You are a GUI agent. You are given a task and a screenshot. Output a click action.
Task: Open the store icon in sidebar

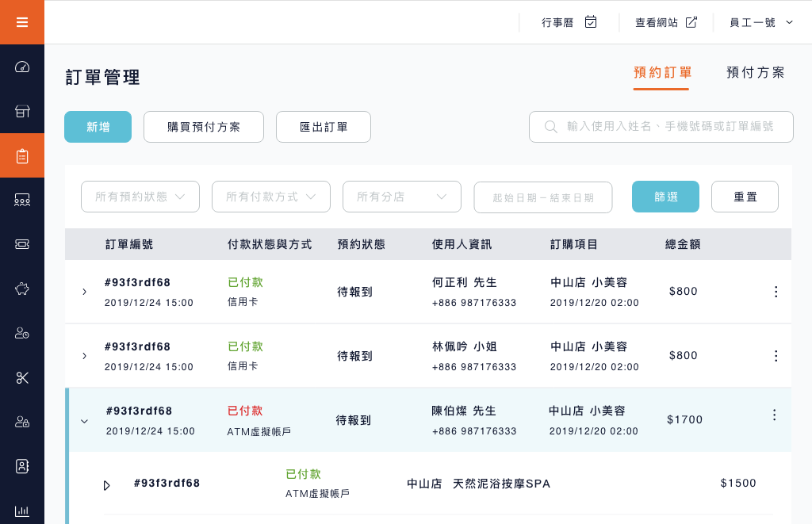[21, 111]
